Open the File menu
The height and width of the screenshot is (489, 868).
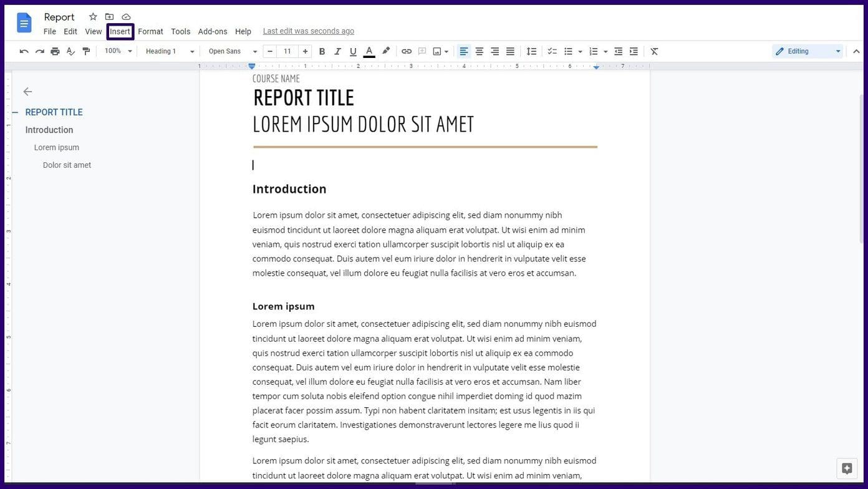[50, 31]
